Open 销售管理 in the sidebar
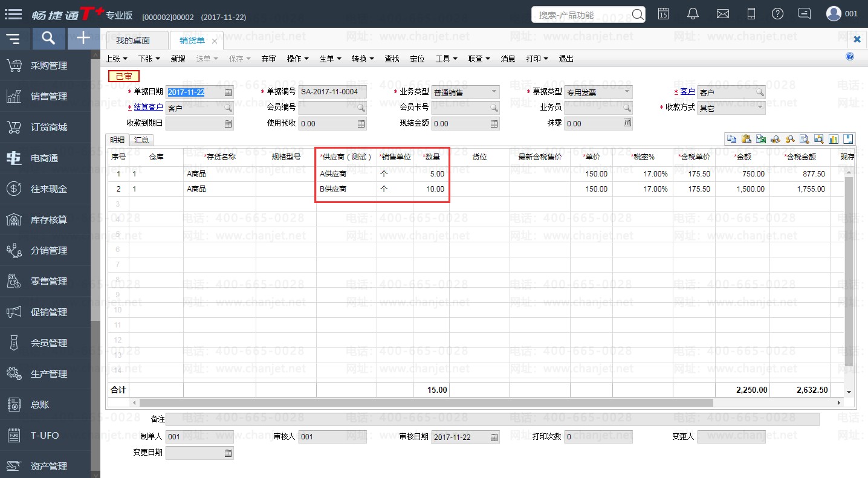Viewport: 868px width, 478px height. 45,97
